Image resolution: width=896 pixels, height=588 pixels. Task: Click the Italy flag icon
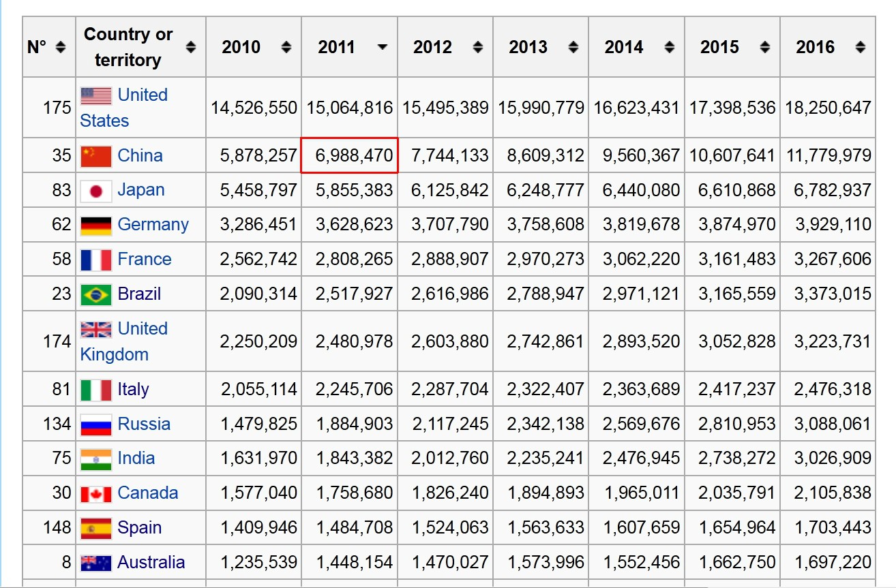pyautogui.click(x=96, y=390)
